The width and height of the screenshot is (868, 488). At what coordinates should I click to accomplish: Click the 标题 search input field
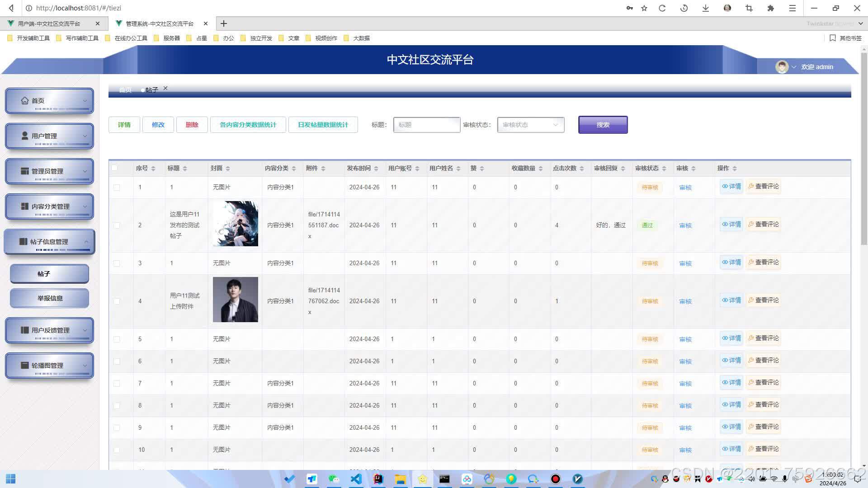(x=426, y=125)
